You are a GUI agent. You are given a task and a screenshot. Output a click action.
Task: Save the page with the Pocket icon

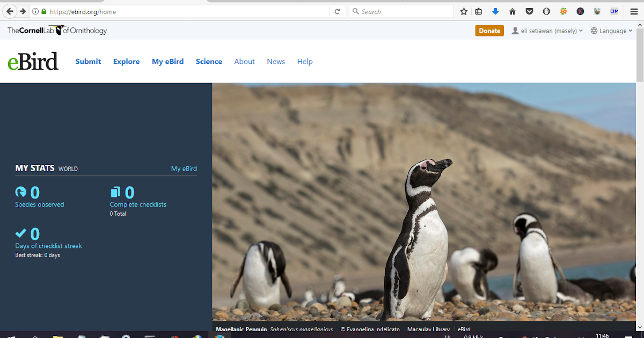[529, 11]
